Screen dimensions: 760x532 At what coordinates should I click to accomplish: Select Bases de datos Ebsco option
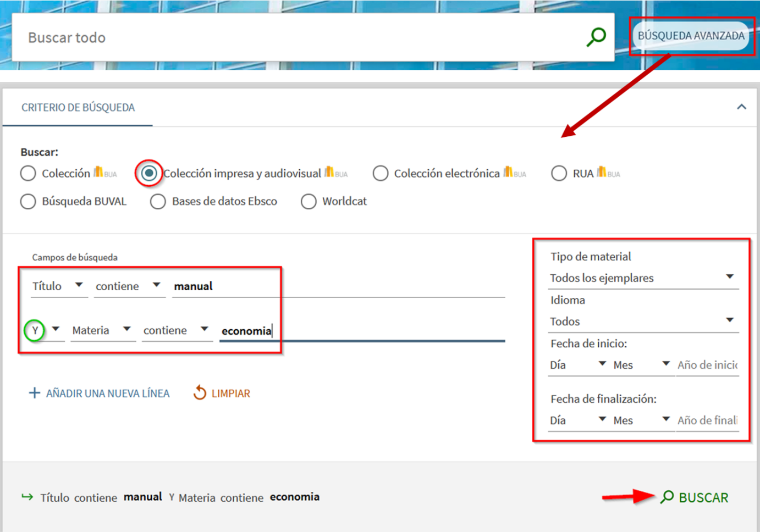(158, 202)
